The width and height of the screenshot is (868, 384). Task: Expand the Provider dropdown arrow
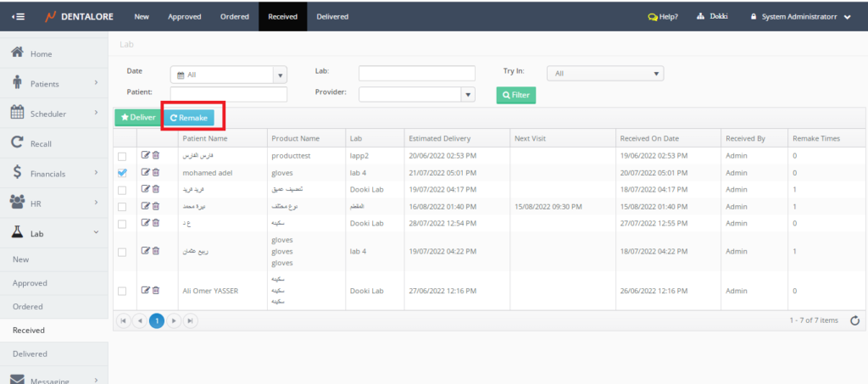pos(467,94)
